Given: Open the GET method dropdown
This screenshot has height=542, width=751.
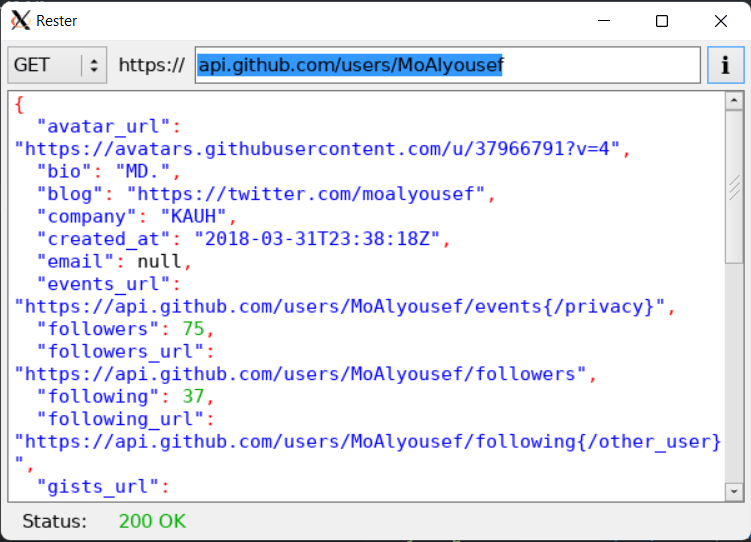Looking at the screenshot, I should 57,65.
